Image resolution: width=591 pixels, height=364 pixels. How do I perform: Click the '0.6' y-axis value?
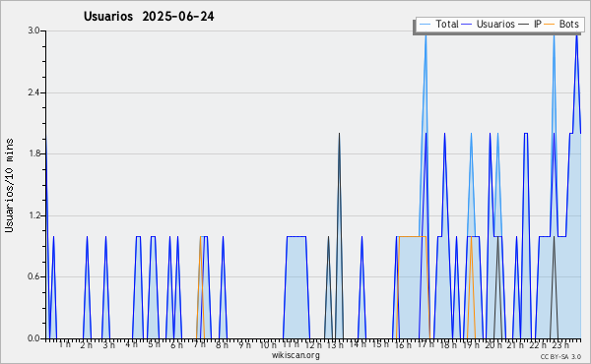[x=33, y=276]
